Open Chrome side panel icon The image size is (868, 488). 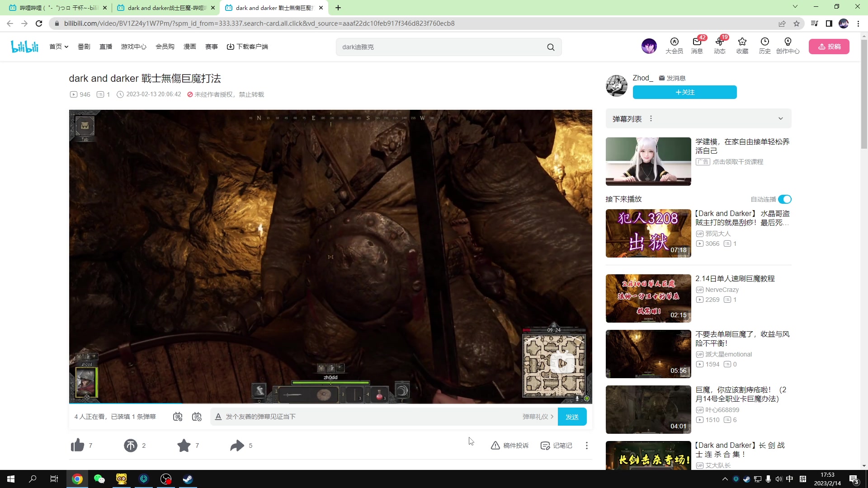pos(829,23)
